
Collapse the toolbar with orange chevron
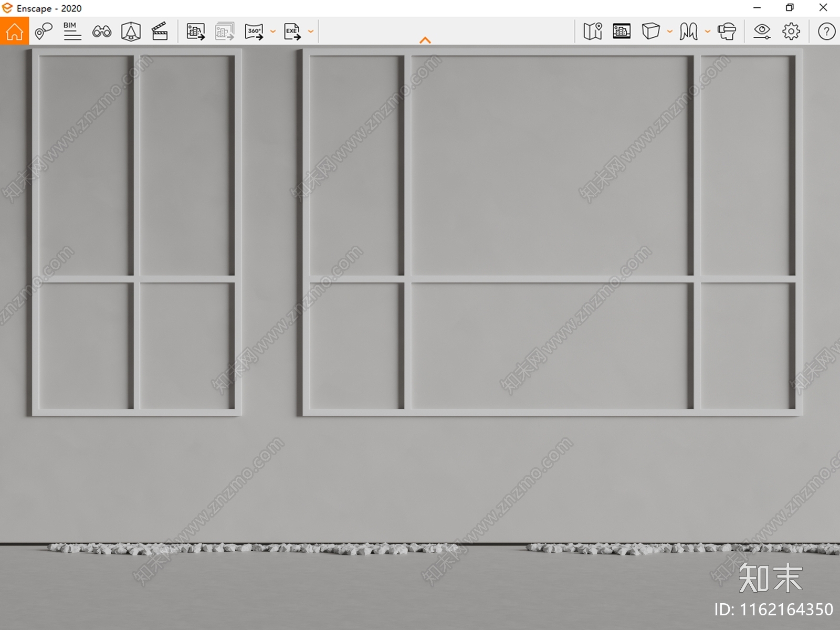pyautogui.click(x=425, y=40)
